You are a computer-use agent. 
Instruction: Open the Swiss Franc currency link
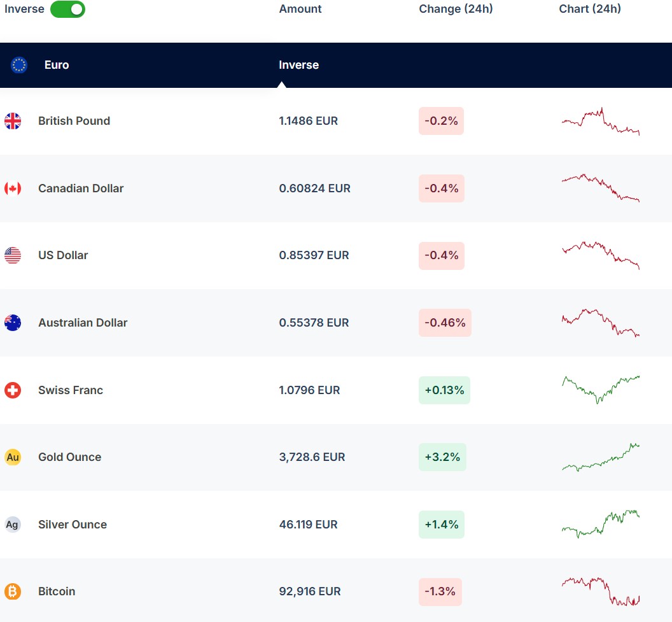pos(70,390)
